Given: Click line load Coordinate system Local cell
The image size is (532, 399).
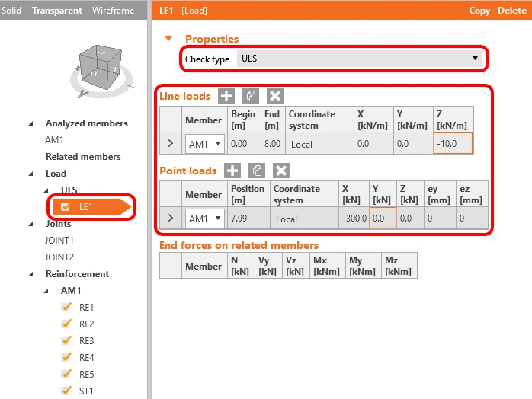Looking at the screenshot, I should pos(319,144).
